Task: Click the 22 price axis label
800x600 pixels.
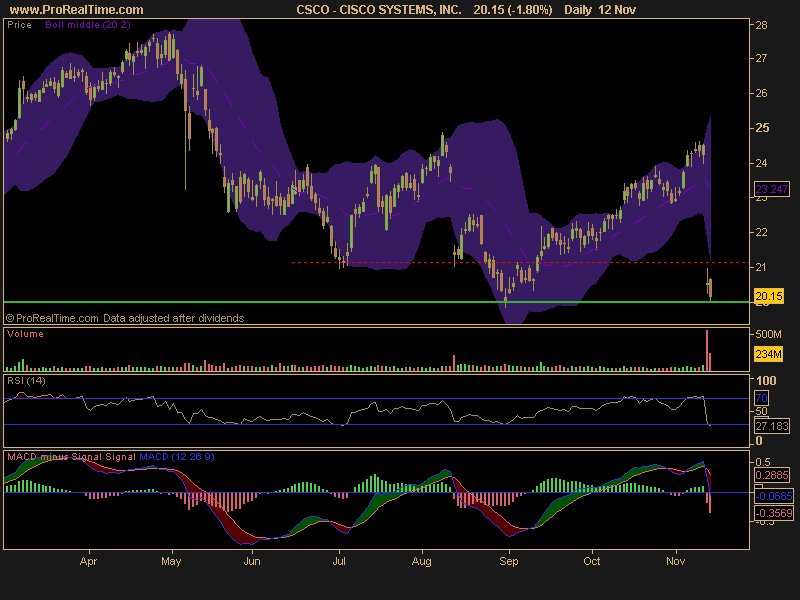Action: pyautogui.click(x=762, y=233)
